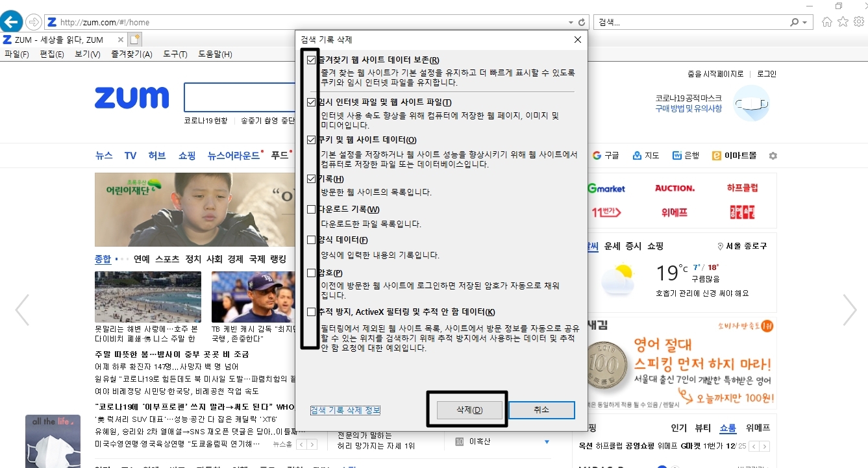Image resolution: width=868 pixels, height=468 pixels.
Task: Click the 뉴스홈 next page arrow
Action: [312, 445]
